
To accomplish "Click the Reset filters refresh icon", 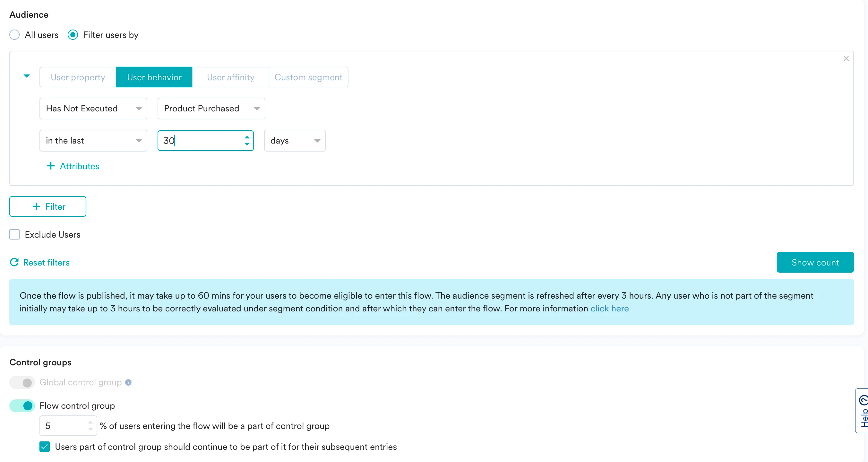I will pos(14,262).
